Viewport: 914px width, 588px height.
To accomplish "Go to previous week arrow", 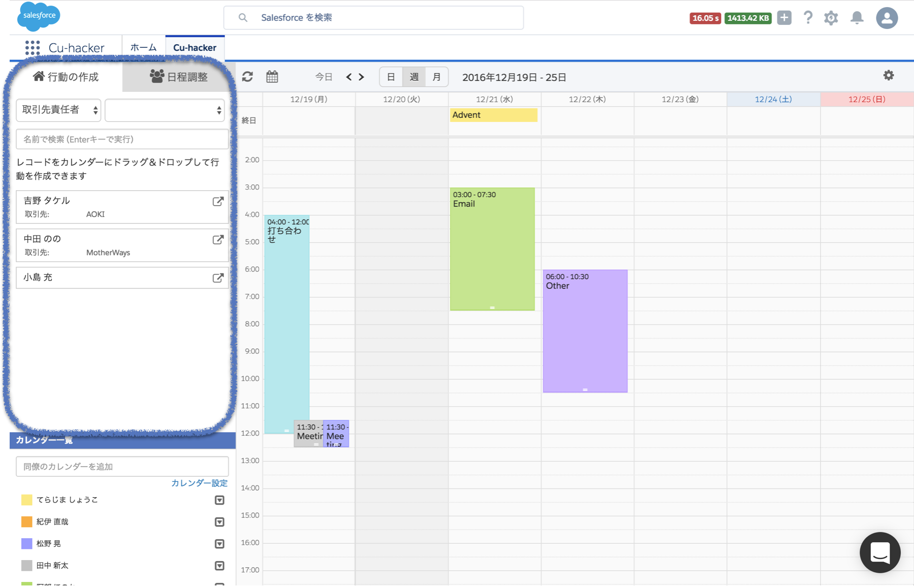I will (349, 77).
